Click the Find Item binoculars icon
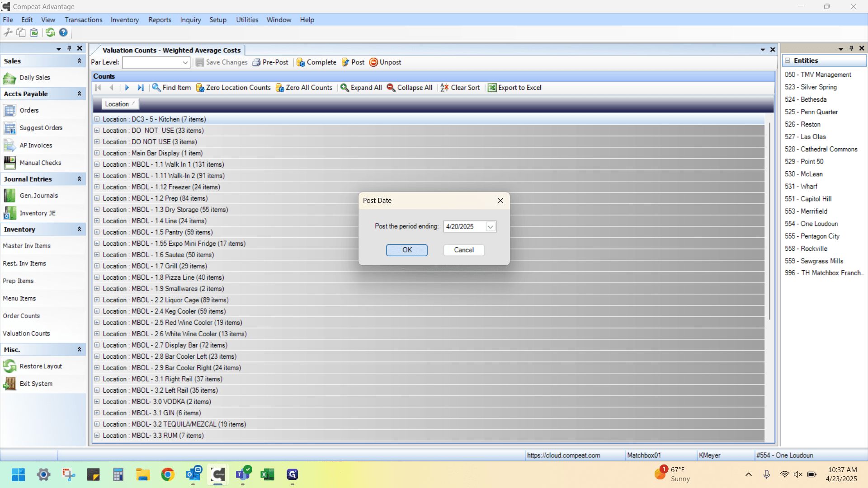The width and height of the screenshot is (868, 488). 156,88
